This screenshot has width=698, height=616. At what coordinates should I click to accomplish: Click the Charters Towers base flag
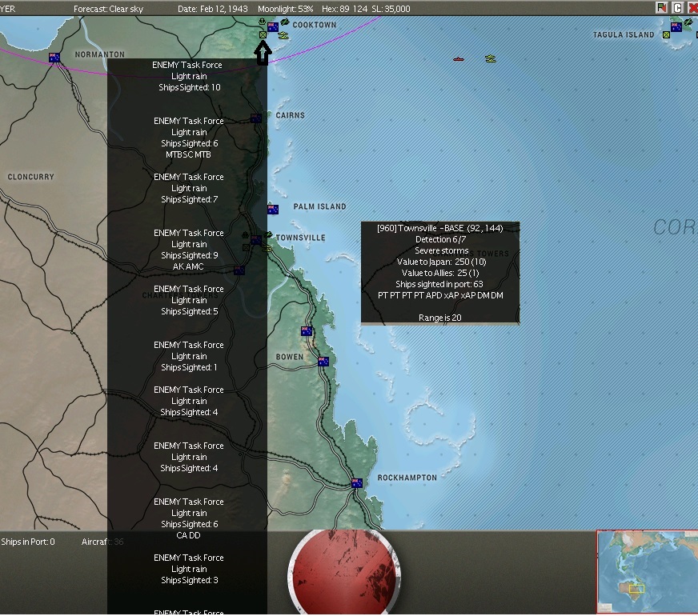point(239,270)
